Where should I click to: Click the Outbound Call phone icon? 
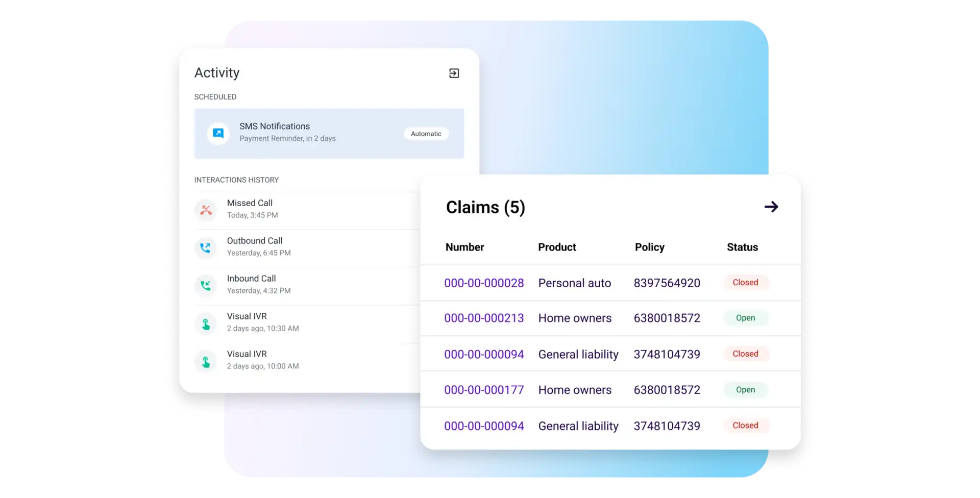206,247
